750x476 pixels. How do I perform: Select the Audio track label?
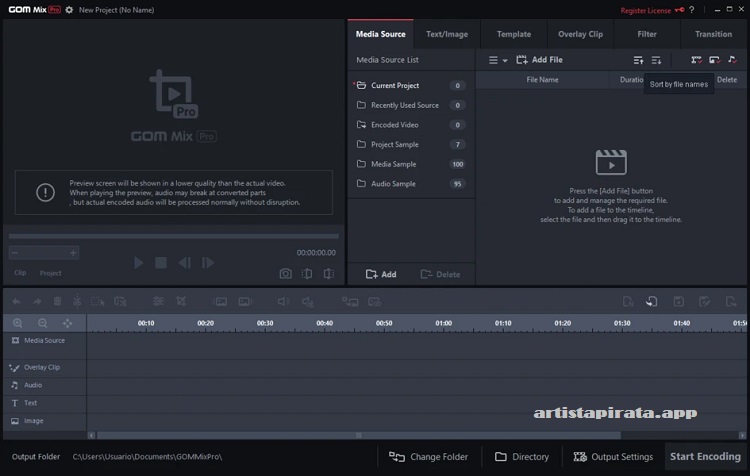[x=33, y=385]
